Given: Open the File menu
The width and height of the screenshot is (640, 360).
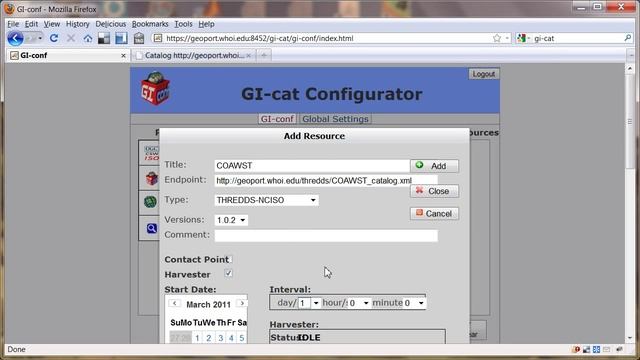Looking at the screenshot, I should coord(13,24).
